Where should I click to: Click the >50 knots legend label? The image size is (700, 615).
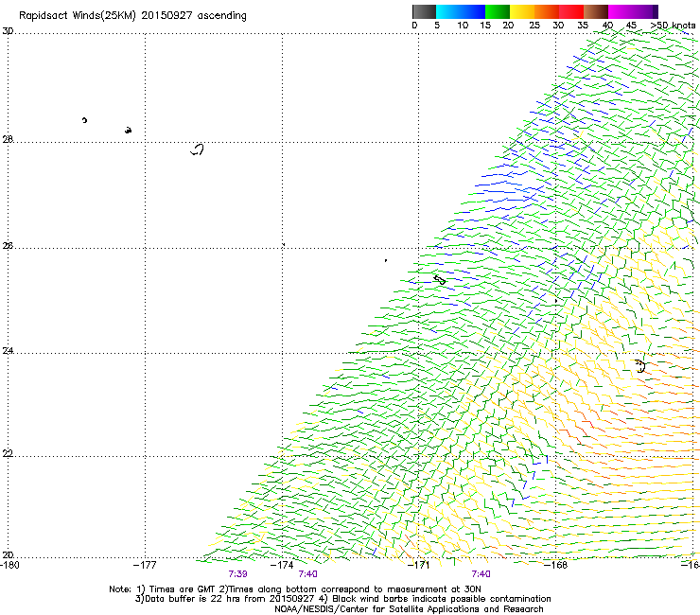673,26
